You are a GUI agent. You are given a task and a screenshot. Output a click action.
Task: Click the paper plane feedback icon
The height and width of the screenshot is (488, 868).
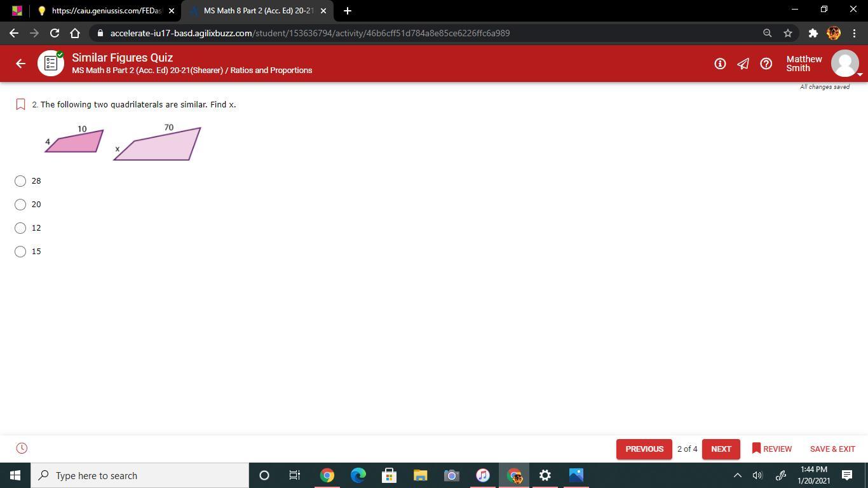743,64
